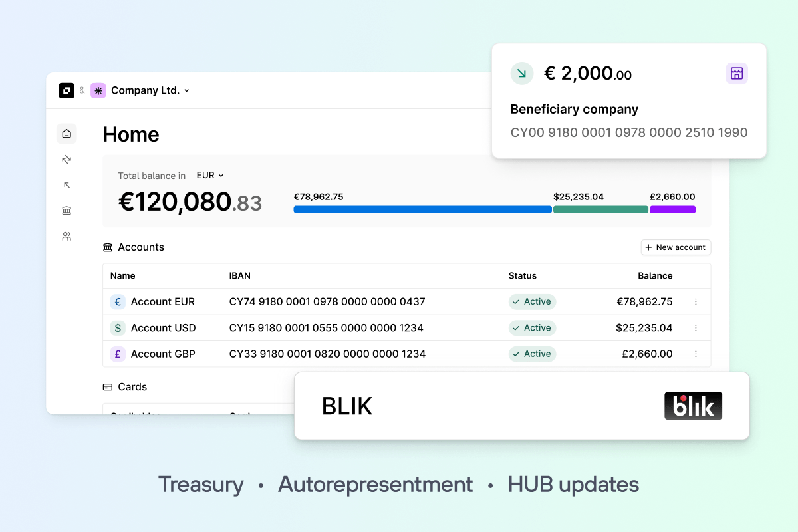
Task: Click the blue balance distribution bar
Action: click(422, 209)
